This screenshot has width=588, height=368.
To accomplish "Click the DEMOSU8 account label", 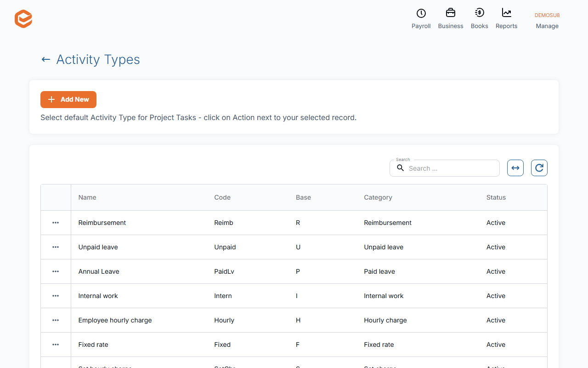I will coord(547,15).
